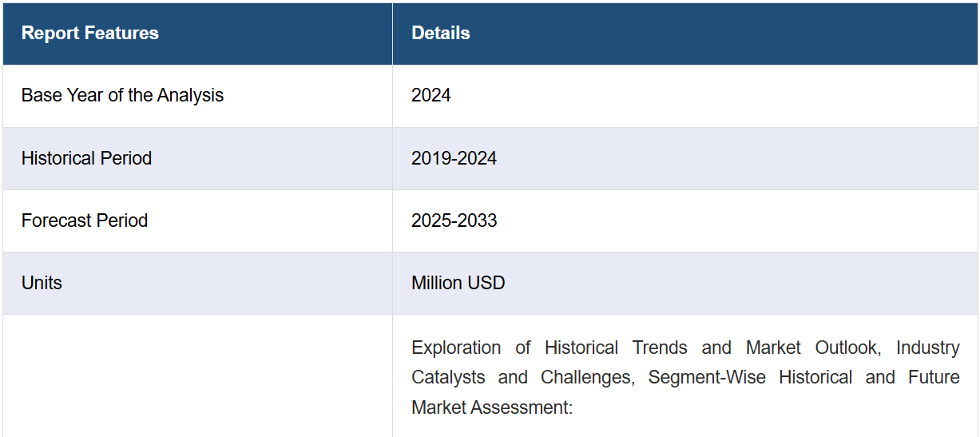Click the Market Assessment: text
The width and height of the screenshot is (980, 437).
(x=492, y=407)
